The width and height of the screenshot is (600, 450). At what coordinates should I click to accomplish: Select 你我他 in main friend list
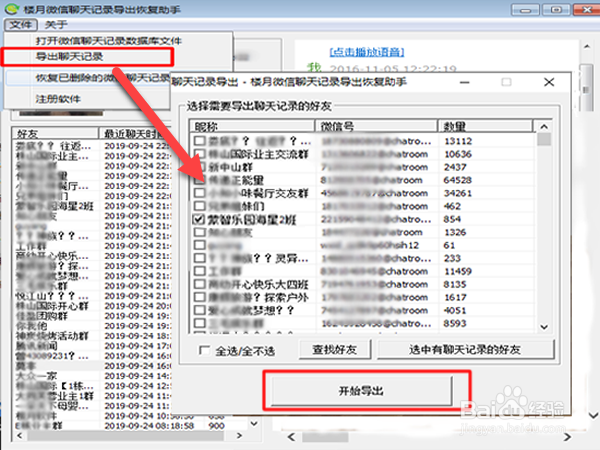(x=31, y=326)
